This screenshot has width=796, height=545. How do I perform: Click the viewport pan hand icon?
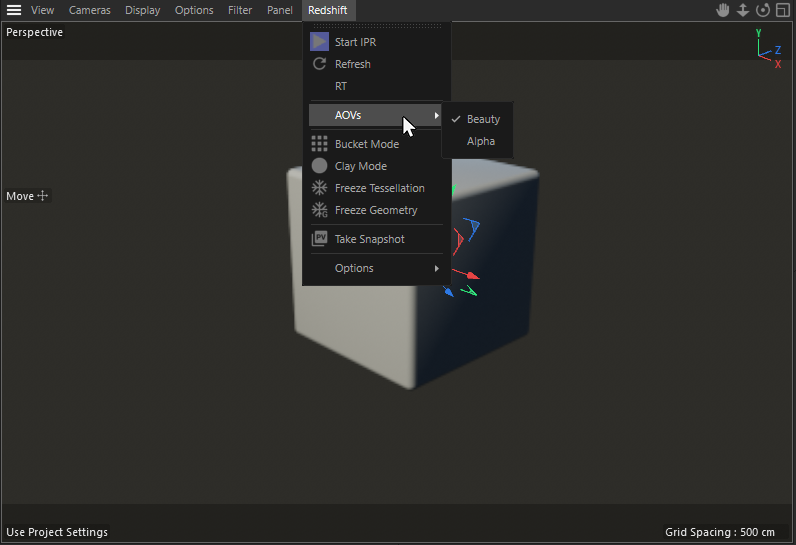click(x=723, y=10)
